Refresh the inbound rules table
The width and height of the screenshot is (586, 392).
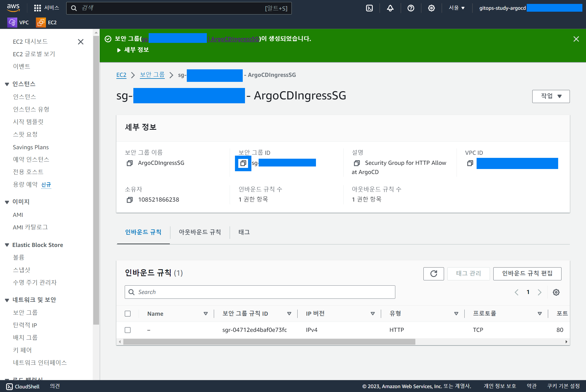click(433, 274)
